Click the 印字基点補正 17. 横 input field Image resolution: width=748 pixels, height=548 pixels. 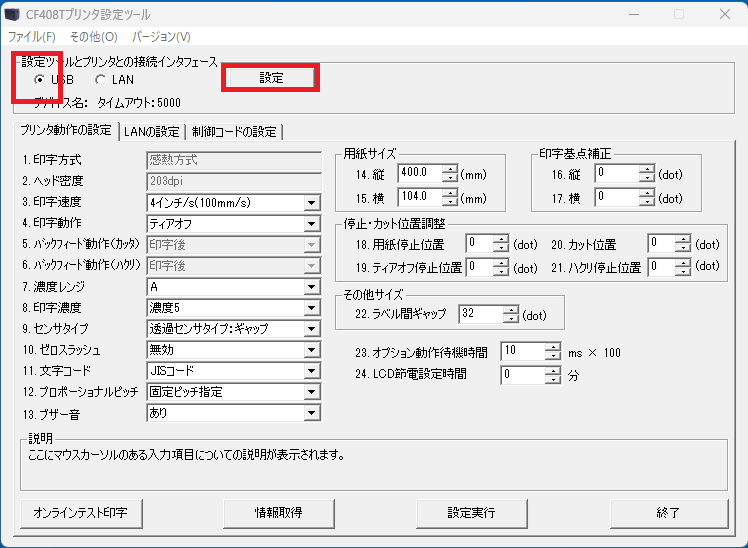[x=617, y=196]
